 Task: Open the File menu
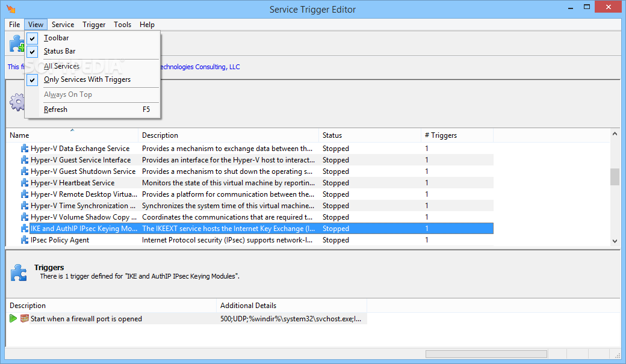tap(14, 24)
